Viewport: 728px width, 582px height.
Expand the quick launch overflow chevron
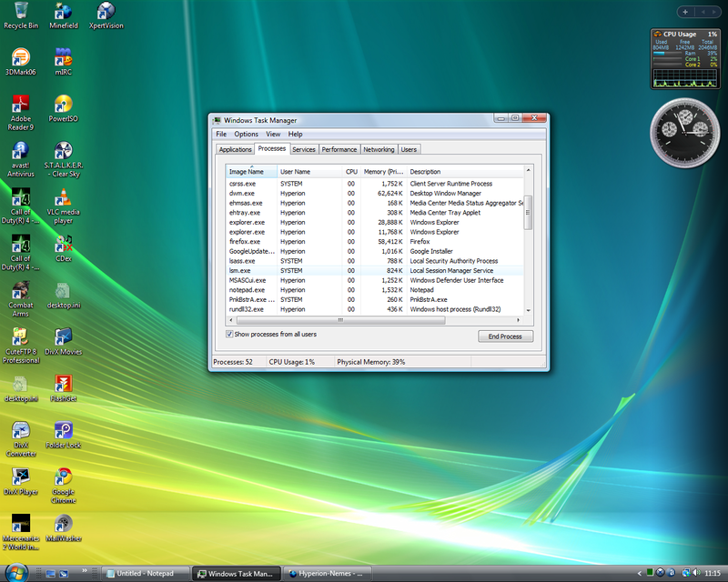pyautogui.click(x=84, y=570)
